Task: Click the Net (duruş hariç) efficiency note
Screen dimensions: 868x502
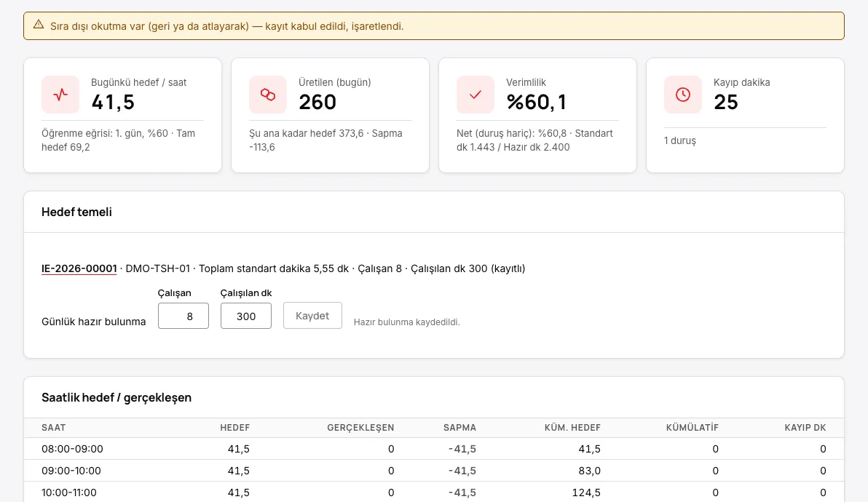Action: [534, 140]
